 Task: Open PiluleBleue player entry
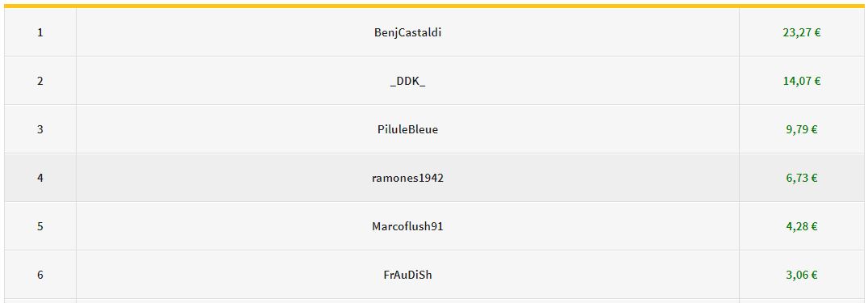tap(407, 129)
